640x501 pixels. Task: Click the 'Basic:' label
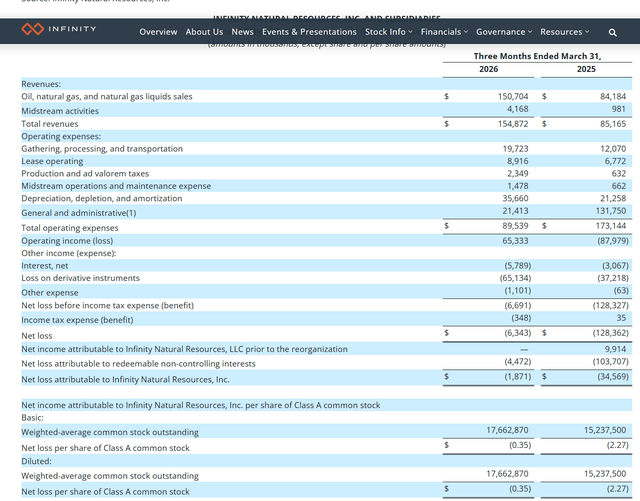click(x=32, y=418)
